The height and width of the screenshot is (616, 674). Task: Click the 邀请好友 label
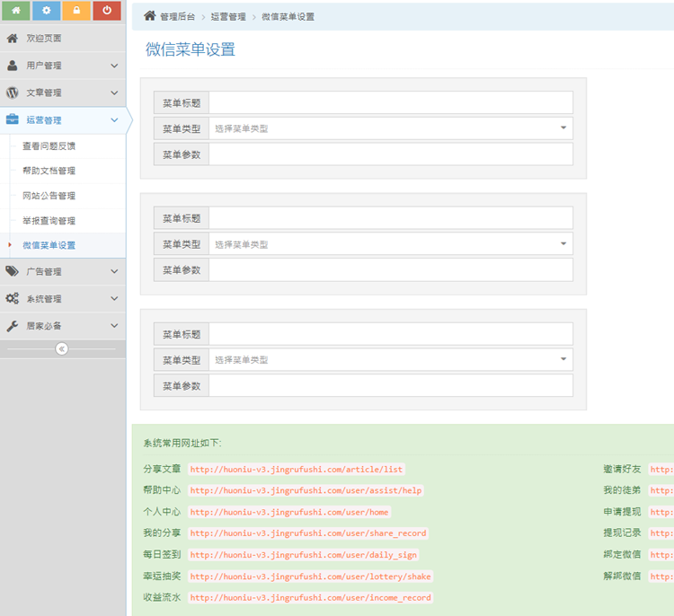coord(622,469)
